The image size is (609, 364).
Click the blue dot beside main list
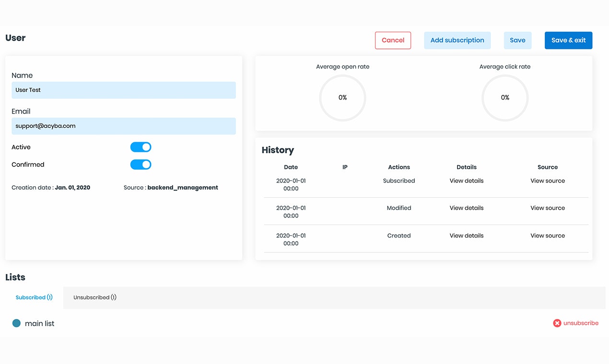tap(17, 323)
